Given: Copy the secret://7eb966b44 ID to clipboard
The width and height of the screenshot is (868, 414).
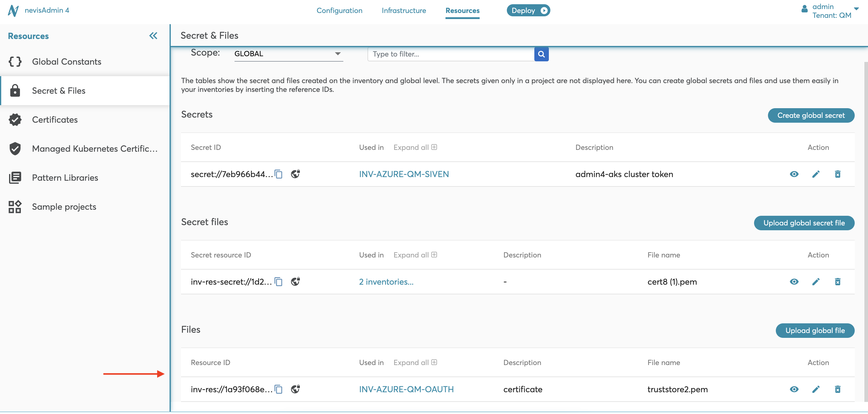Looking at the screenshot, I should coord(278,174).
